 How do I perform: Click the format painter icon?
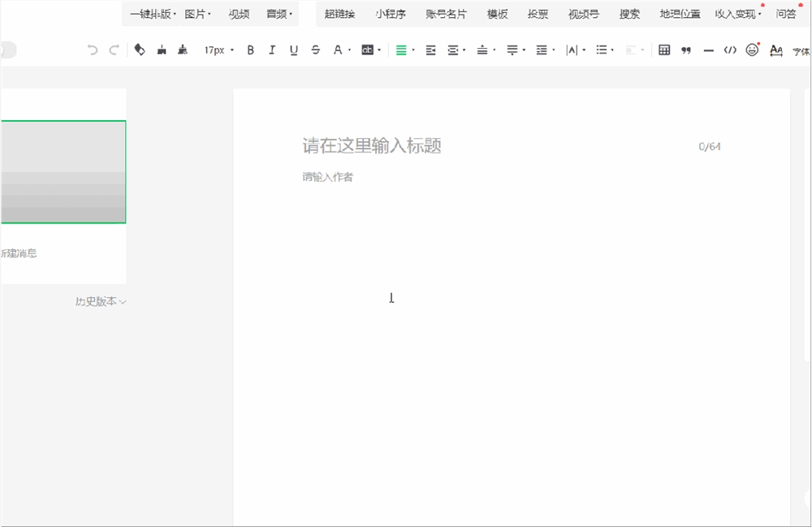(x=162, y=50)
